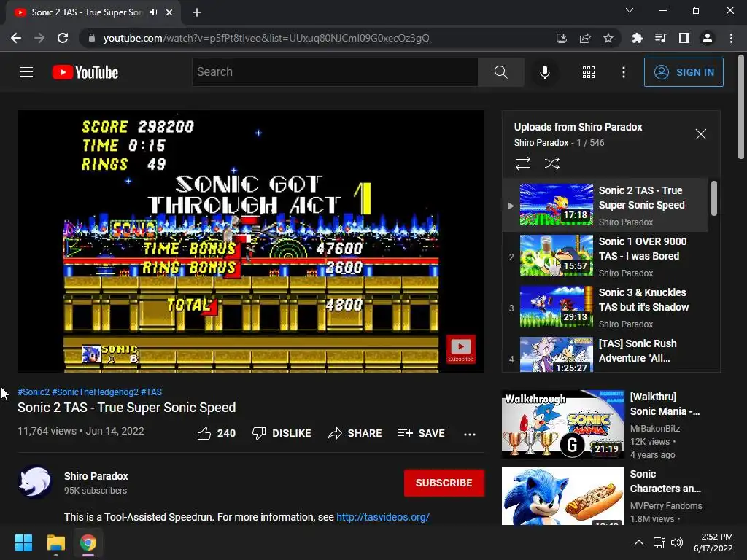This screenshot has height=560, width=747.
Task: Open network icon in system tray
Action: pyautogui.click(x=659, y=542)
